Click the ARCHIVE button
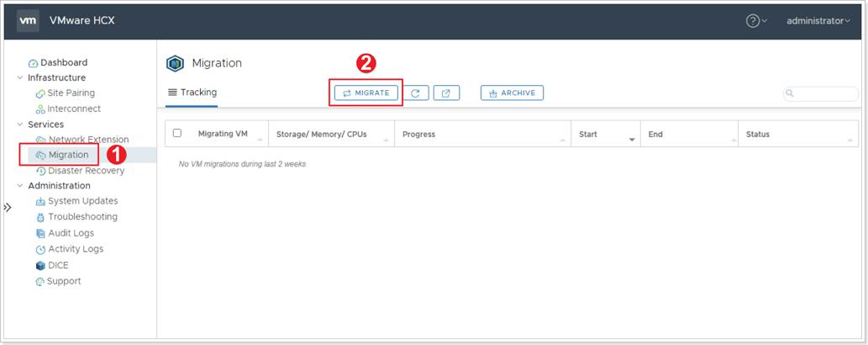The width and height of the screenshot is (868, 345). coord(512,93)
